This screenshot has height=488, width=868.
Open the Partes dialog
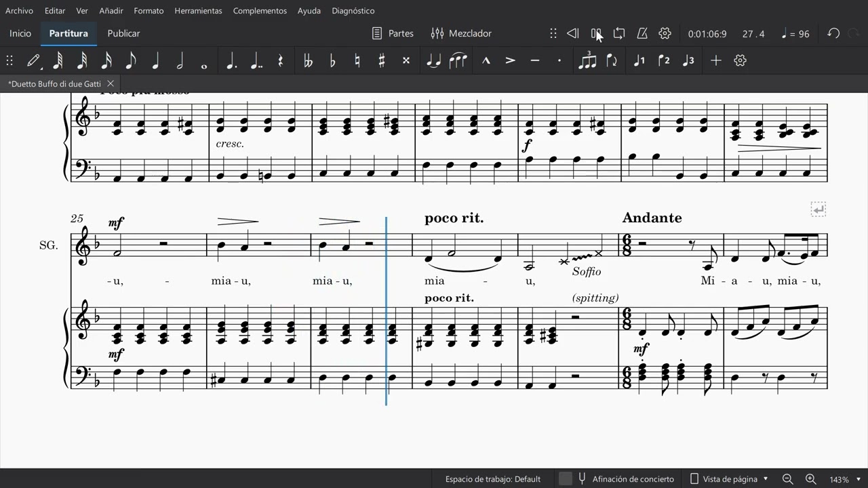[393, 33]
